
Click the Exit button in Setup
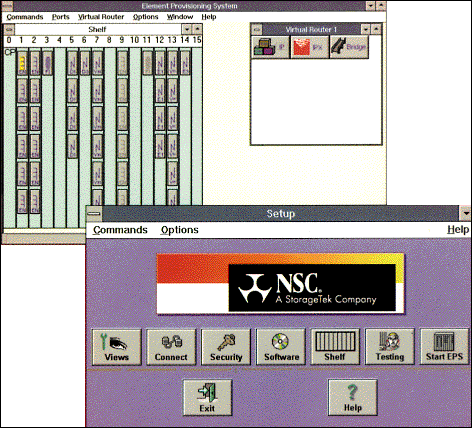point(208,398)
